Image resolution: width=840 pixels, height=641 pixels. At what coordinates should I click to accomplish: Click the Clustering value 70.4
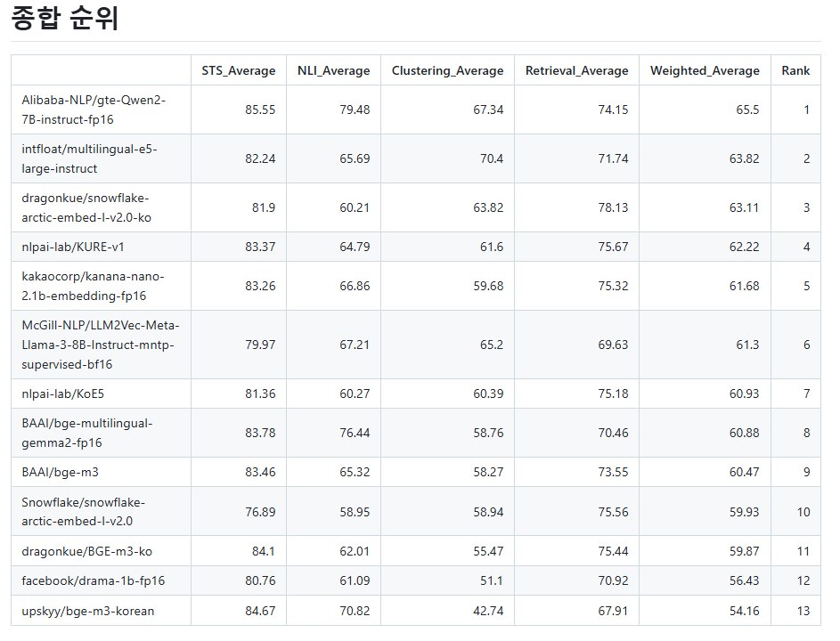491,158
